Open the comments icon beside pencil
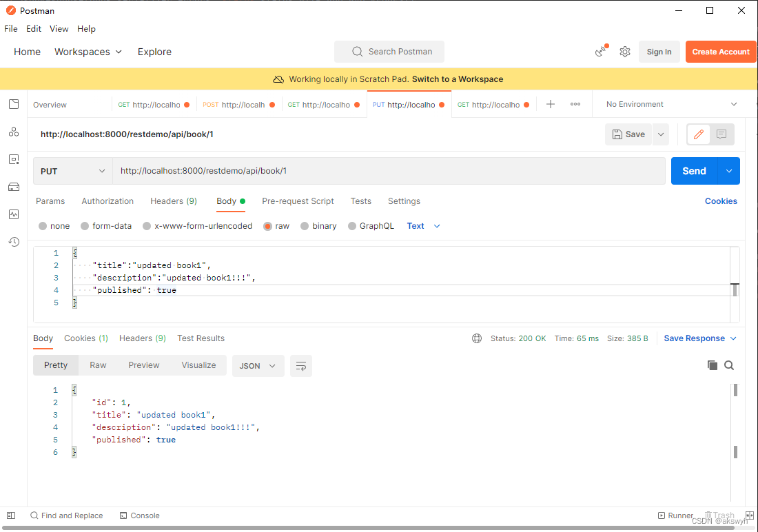Screen dimensions: 758x532 pyautogui.click(x=721, y=134)
